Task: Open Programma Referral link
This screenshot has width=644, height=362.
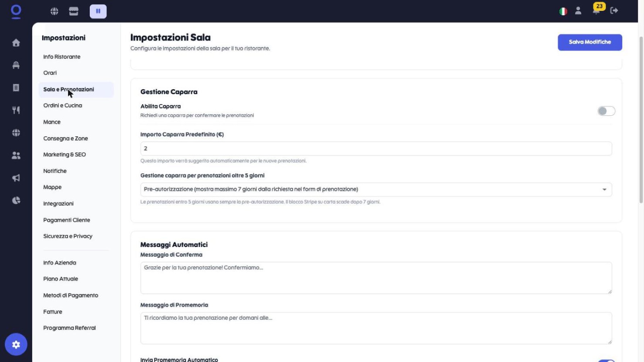Action: (x=70, y=328)
